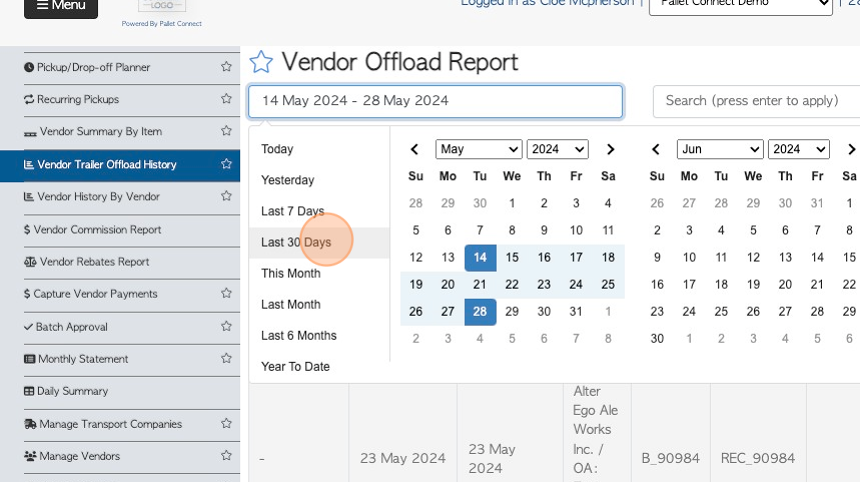Select the Last 30 Days preset

[319, 242]
